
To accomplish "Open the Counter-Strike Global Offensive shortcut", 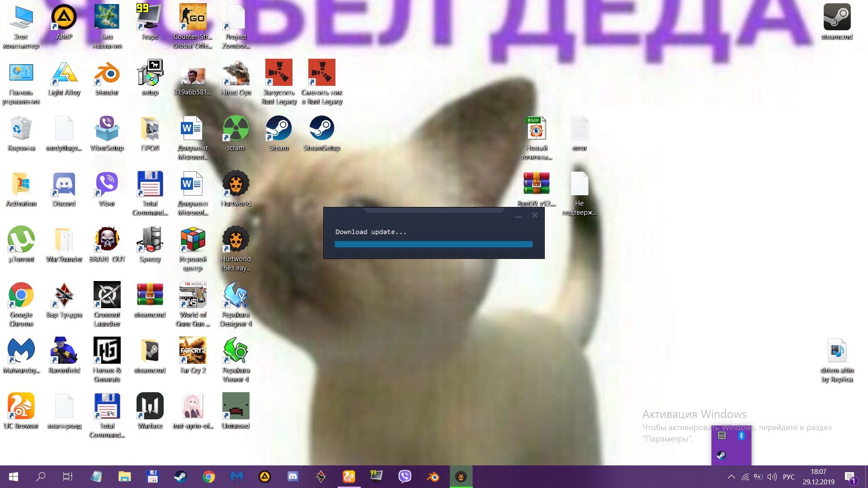I will tap(193, 18).
